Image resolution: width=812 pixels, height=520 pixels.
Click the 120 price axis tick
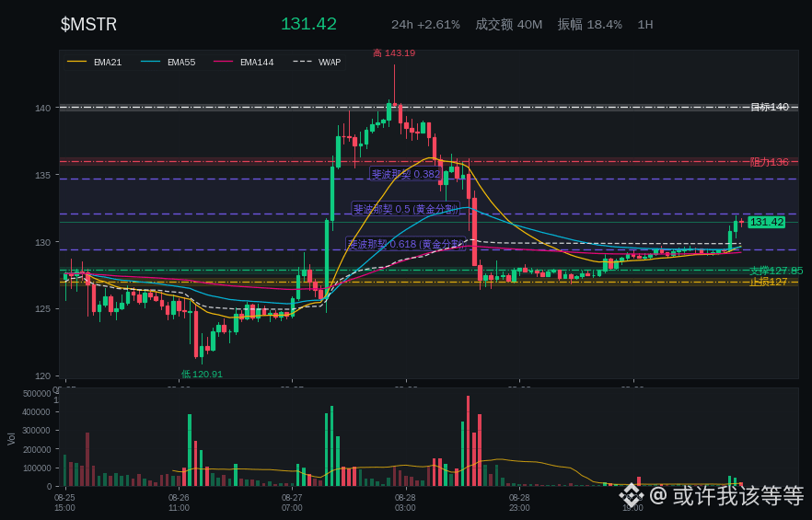tap(43, 376)
